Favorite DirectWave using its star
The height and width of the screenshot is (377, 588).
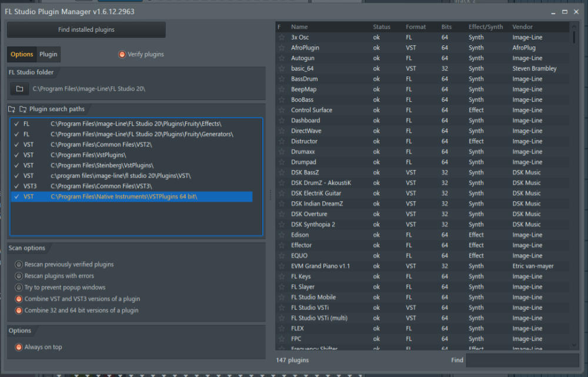(x=281, y=131)
